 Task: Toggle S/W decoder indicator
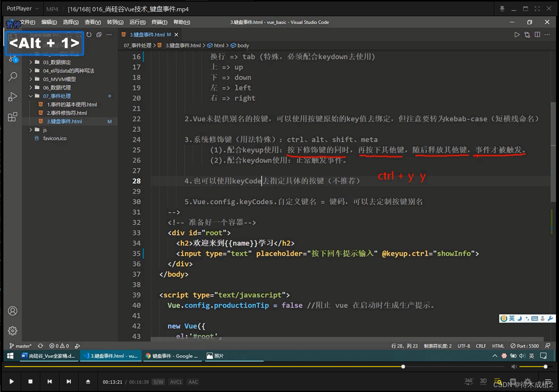158,382
